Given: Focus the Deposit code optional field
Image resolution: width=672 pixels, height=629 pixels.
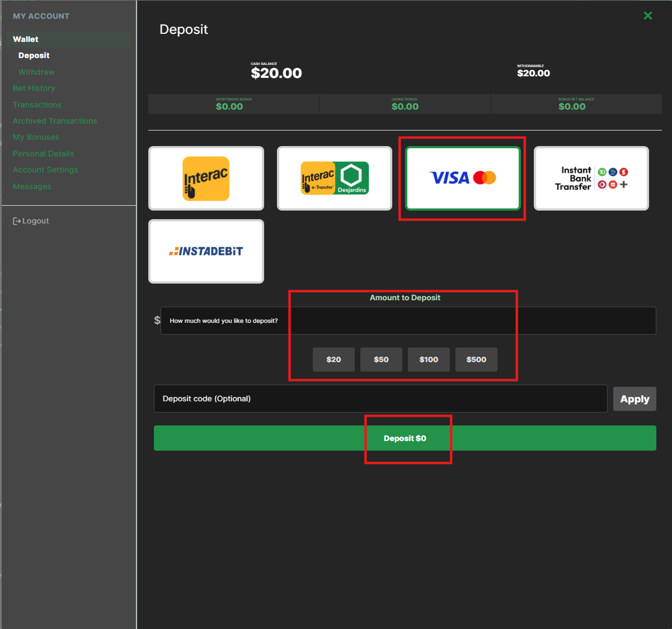Looking at the screenshot, I should 380,399.
